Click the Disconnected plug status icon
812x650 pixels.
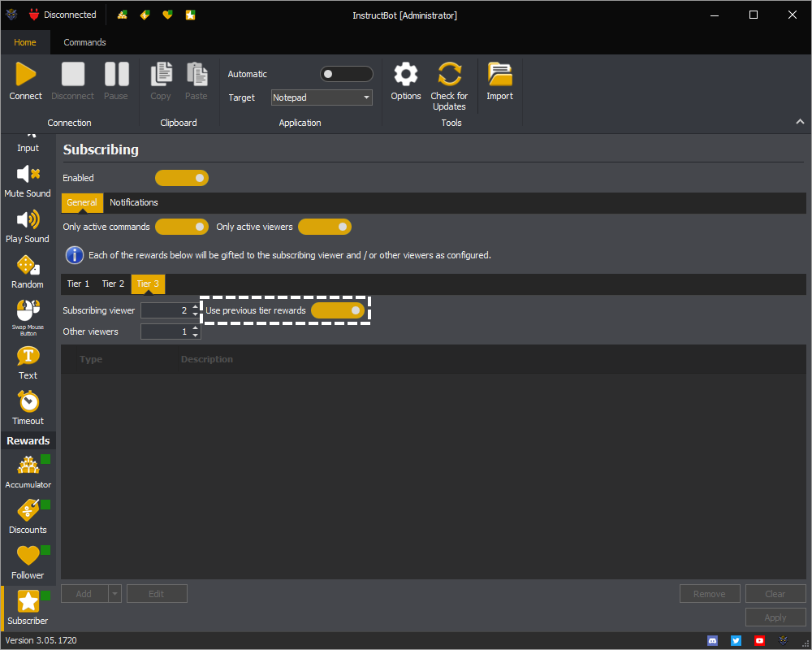click(34, 15)
